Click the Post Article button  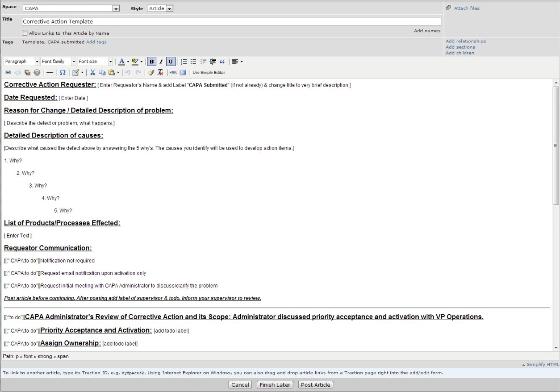tap(315, 385)
